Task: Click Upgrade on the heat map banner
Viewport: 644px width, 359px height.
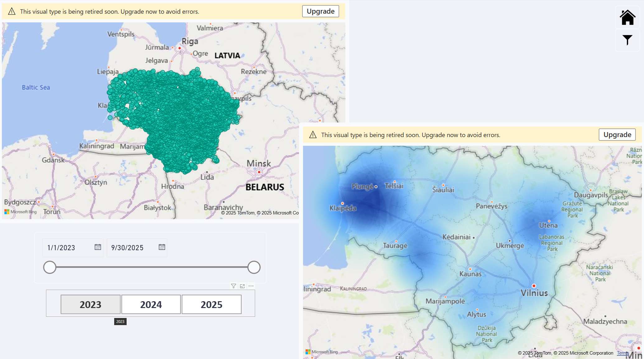Action: tap(617, 135)
